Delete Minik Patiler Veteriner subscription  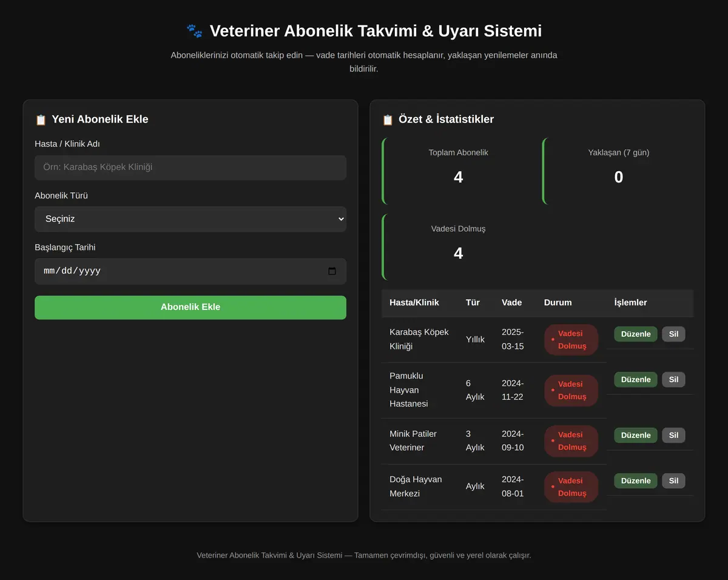point(673,435)
